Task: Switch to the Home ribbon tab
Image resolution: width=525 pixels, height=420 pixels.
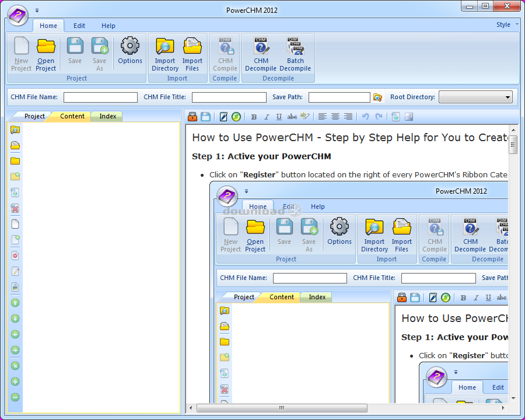Action: (x=48, y=26)
